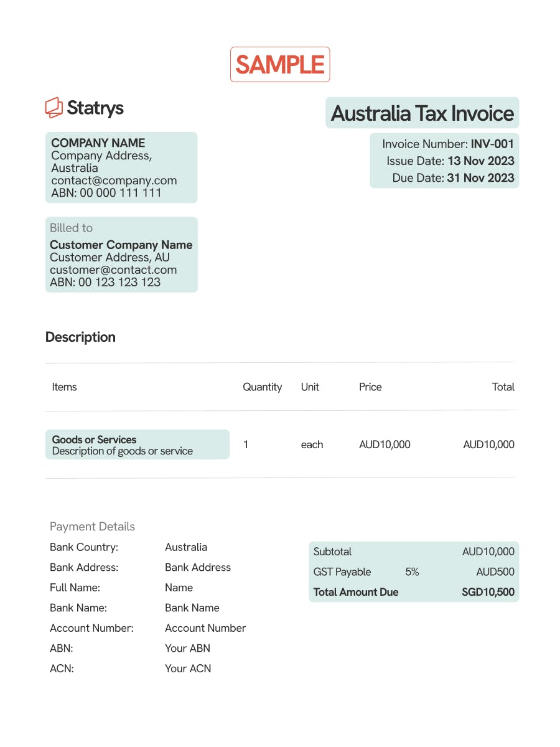
Task: Select the Goods or Services line item
Action: pos(137,444)
